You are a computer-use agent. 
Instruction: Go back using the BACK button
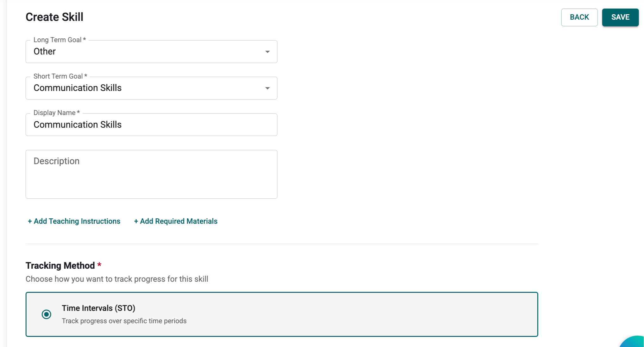pos(579,17)
